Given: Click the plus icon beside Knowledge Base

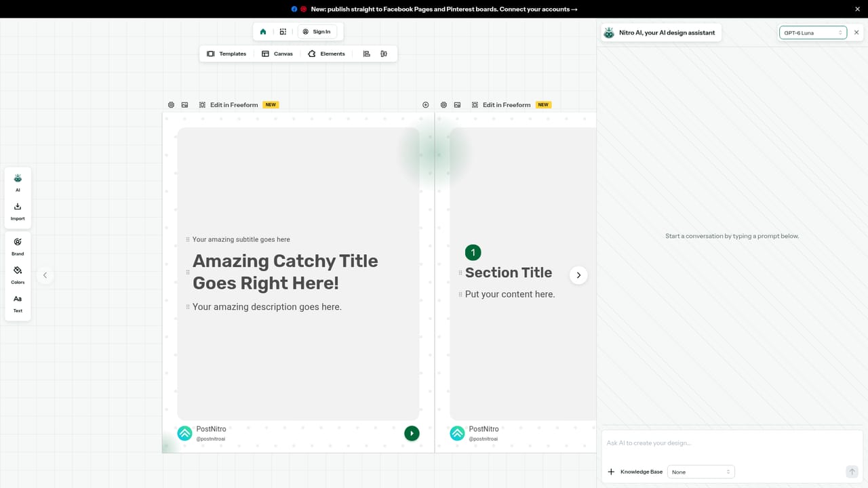Looking at the screenshot, I should point(611,472).
